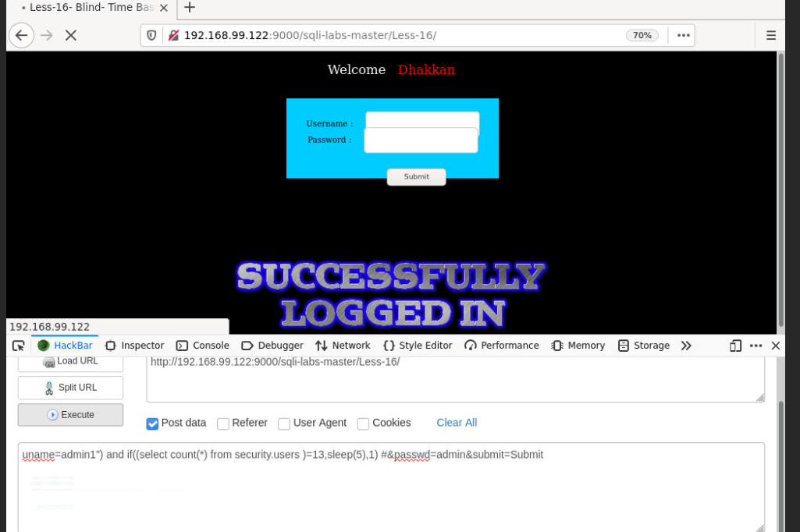This screenshot has width=800, height=532.
Task: Click the Split URL button
Action: (x=70, y=388)
